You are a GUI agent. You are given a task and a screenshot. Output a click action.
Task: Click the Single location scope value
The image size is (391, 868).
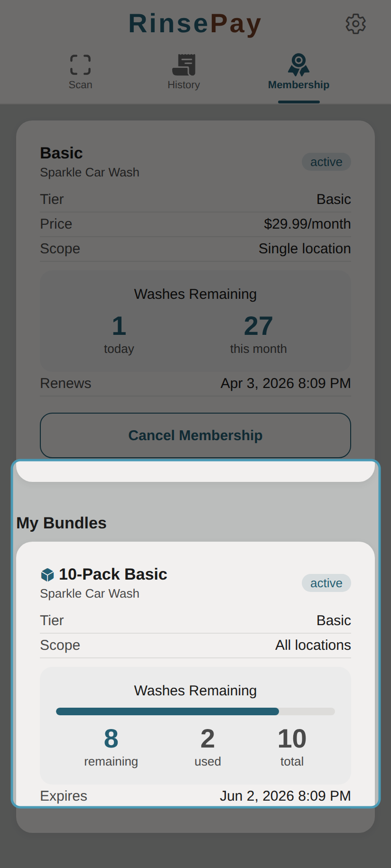pos(305,249)
